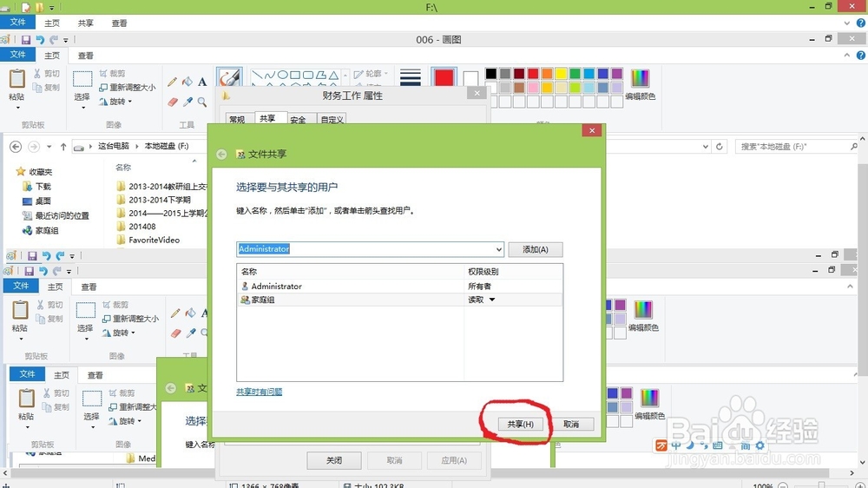The image size is (868, 488).
Task: Open 下载 in the Explorer sidebar
Action: pyautogui.click(x=36, y=187)
